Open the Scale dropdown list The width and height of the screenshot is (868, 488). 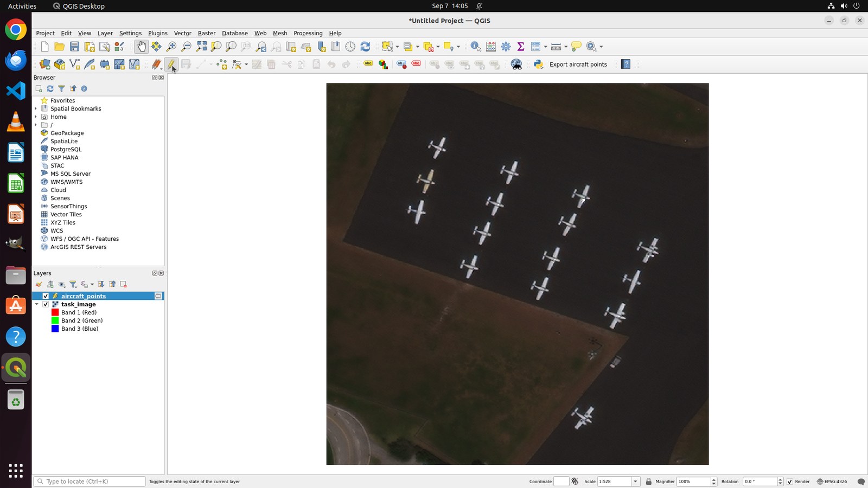[635, 481]
